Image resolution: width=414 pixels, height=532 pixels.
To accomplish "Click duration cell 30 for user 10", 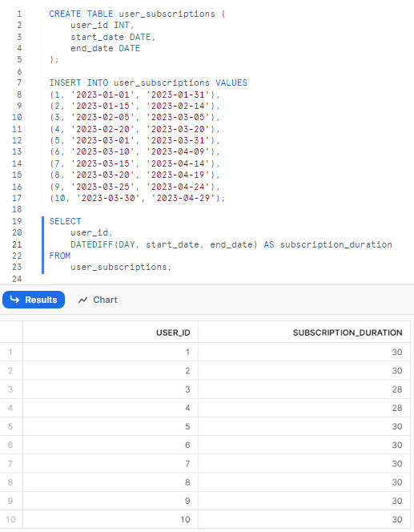I will pos(304,519).
